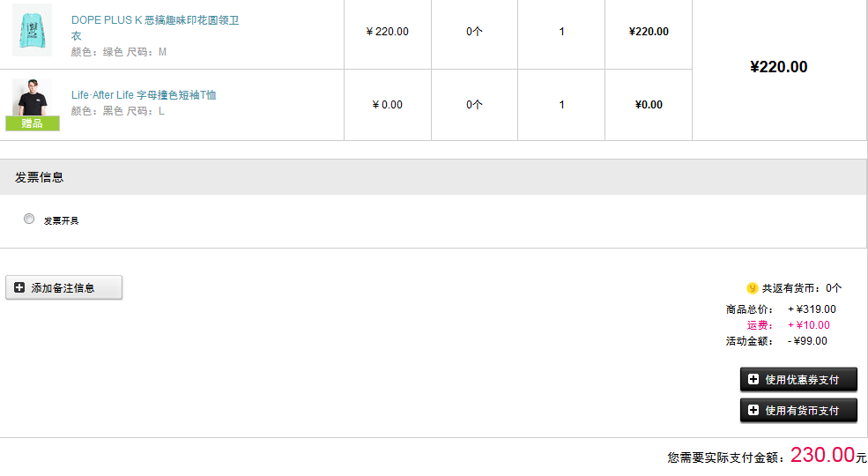Click the 添加备注信息 button
868x476 pixels.
click(63, 288)
